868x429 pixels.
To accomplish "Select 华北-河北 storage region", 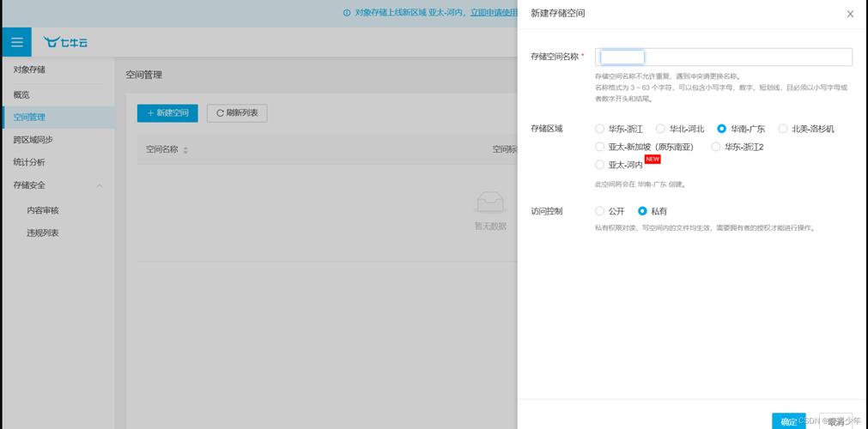I will [x=660, y=129].
